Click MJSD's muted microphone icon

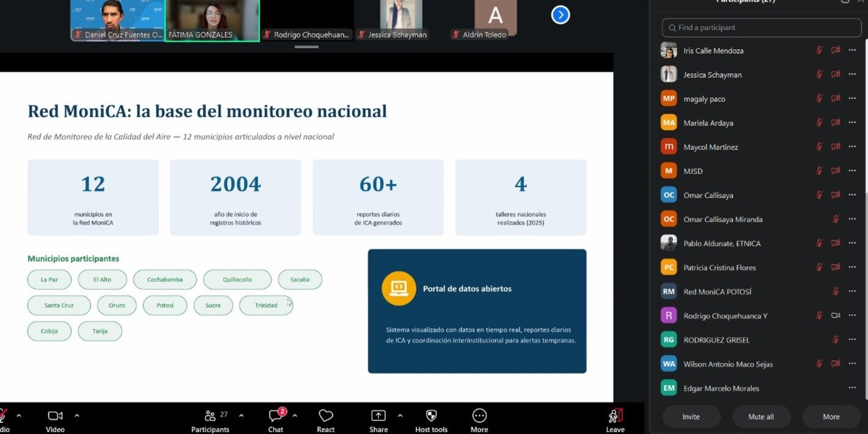(x=819, y=171)
